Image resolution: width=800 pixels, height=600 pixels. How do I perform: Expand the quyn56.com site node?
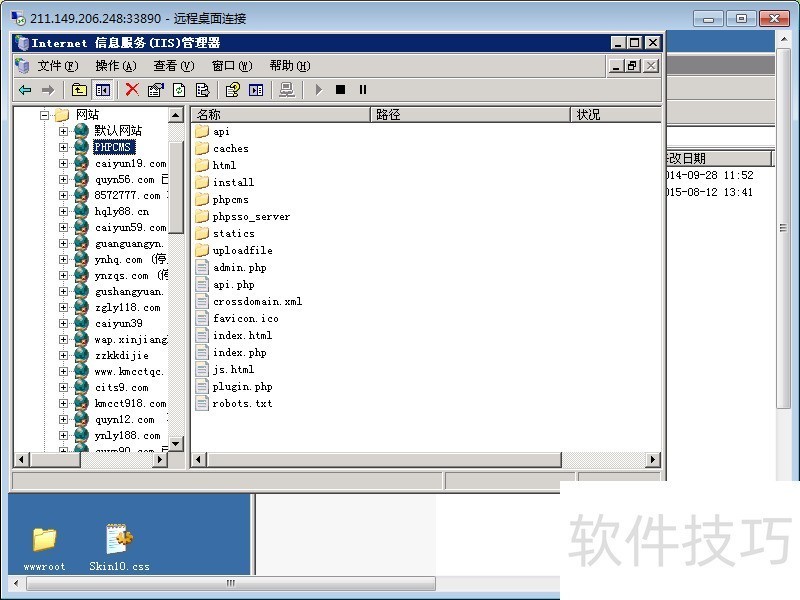pos(63,179)
